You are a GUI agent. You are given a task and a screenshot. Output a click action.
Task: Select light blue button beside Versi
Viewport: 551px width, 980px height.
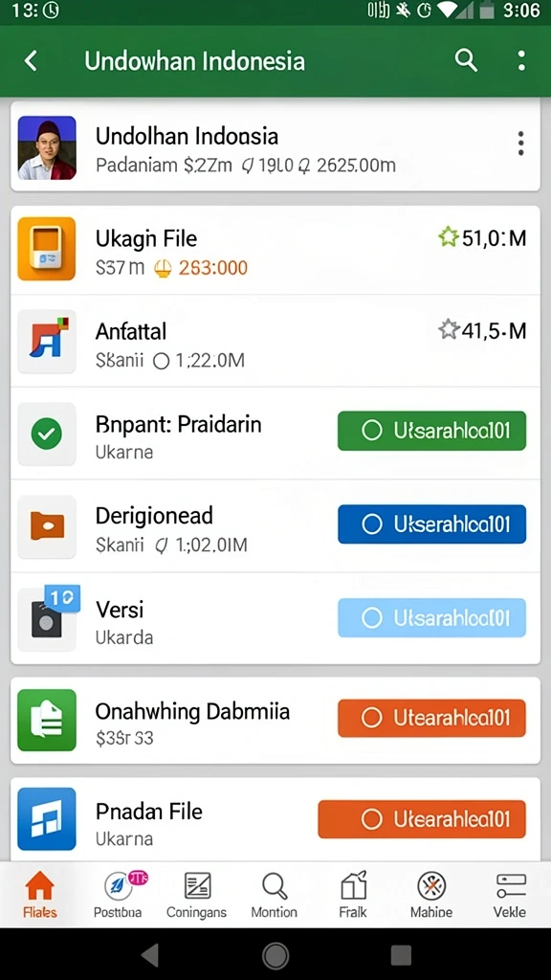[431, 617]
